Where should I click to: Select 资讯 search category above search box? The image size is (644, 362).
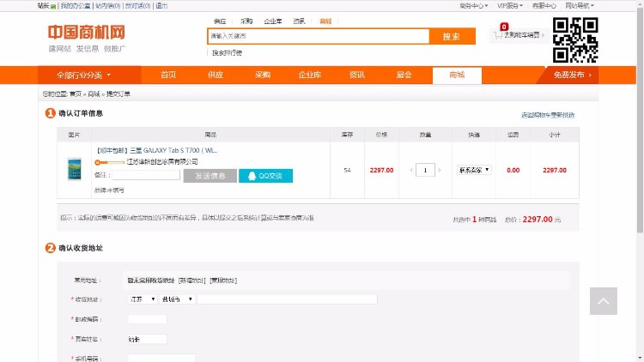(299, 21)
